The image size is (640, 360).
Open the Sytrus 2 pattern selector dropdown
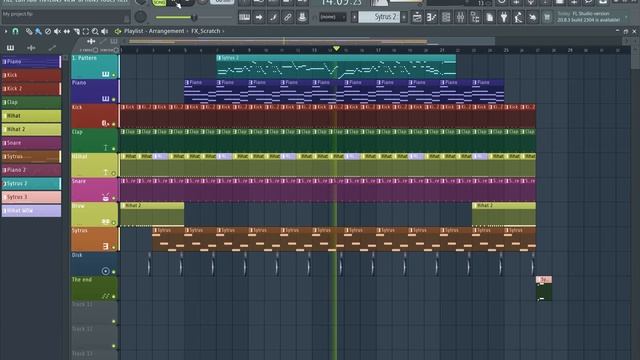[379, 17]
